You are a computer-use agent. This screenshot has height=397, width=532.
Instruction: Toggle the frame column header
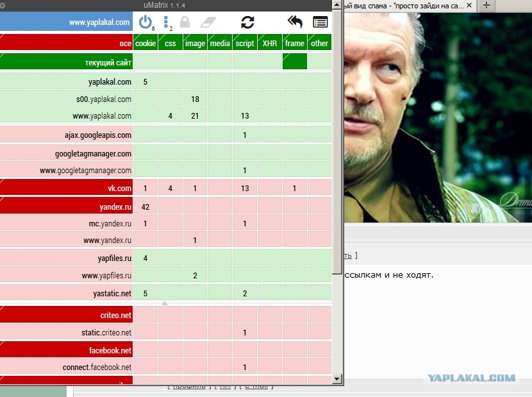[294, 42]
